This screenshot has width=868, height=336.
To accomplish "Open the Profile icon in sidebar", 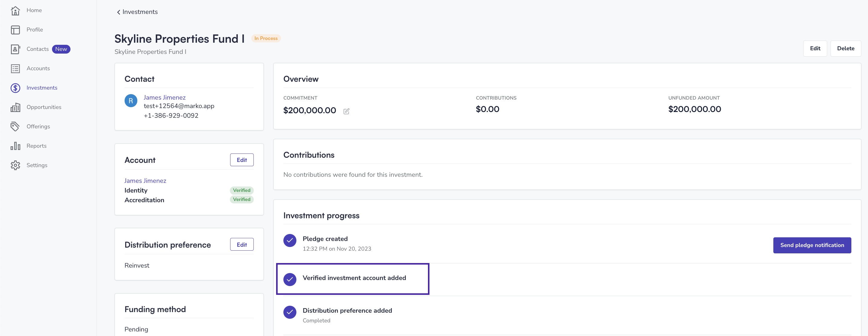I will click(x=15, y=30).
